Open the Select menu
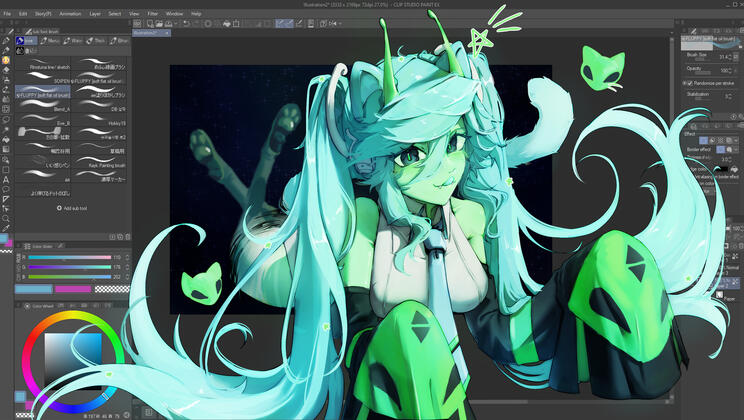Screen dimensions: 744x420 115,14
